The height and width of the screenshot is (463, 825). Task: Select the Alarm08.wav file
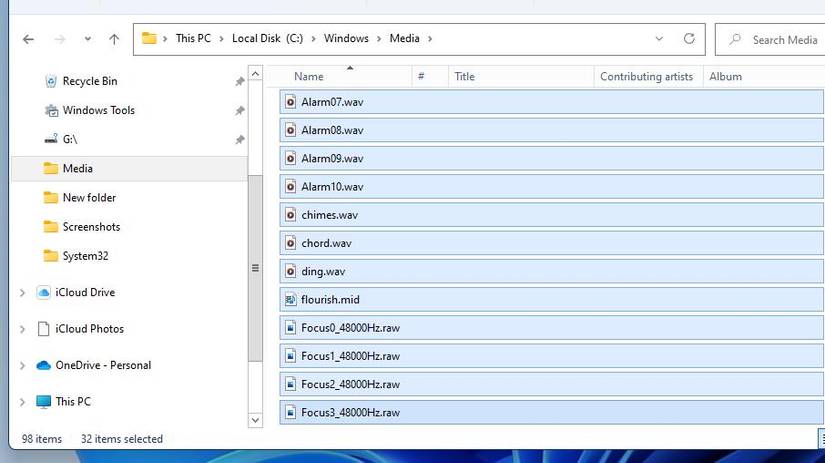point(551,130)
